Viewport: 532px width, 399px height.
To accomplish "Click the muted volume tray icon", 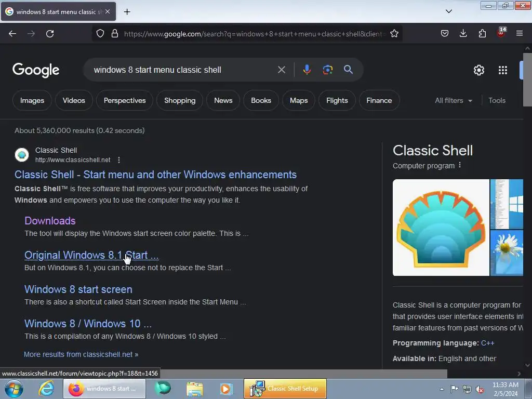I will point(480,389).
